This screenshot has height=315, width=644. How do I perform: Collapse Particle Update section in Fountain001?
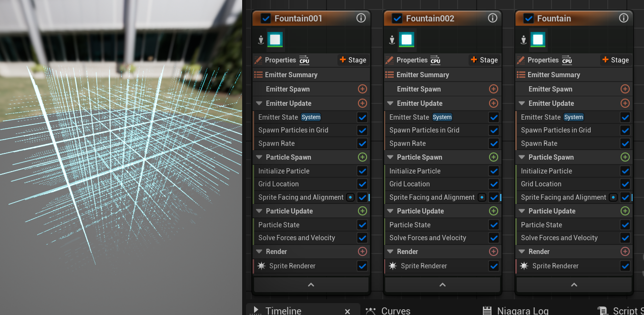coord(259,211)
